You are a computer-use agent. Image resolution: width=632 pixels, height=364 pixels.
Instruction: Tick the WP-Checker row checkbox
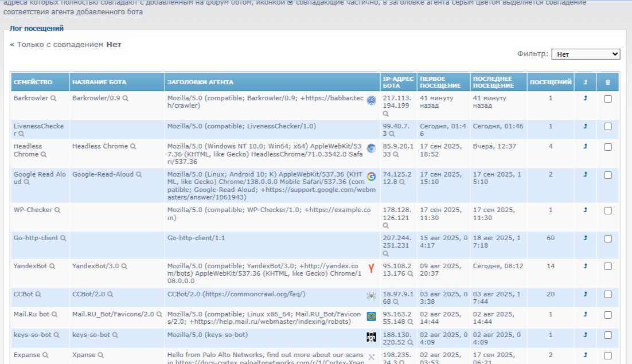coord(608,210)
